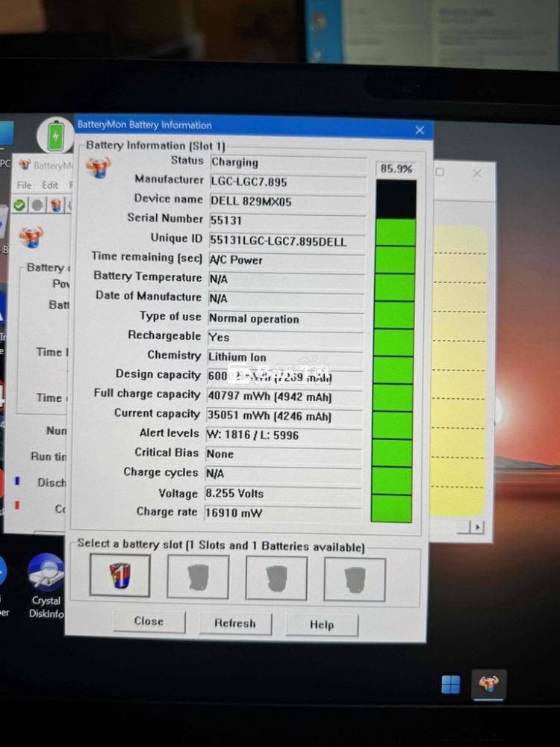560x747 pixels.
Task: Click Device name field DELL 829MX05
Action: tap(287, 201)
